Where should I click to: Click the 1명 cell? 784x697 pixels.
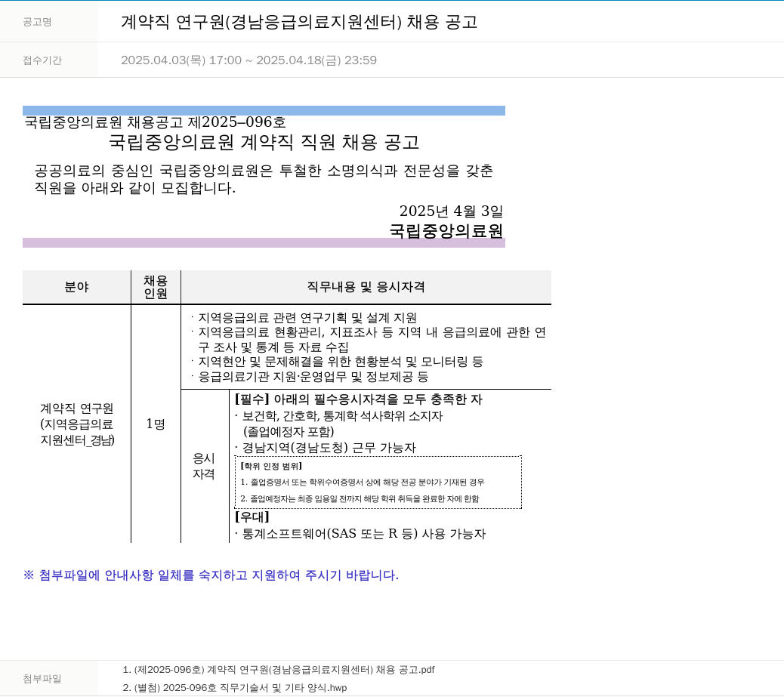pos(156,424)
